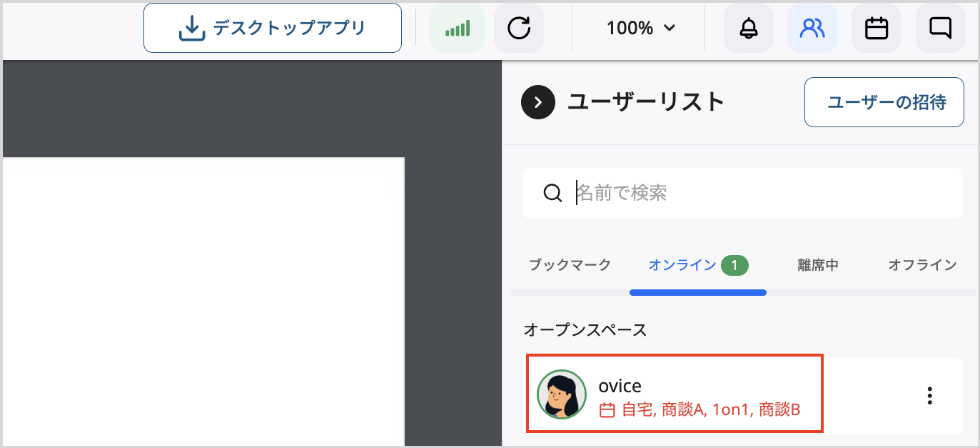Select the オンライン tab
The image size is (980, 448).
[x=682, y=264]
